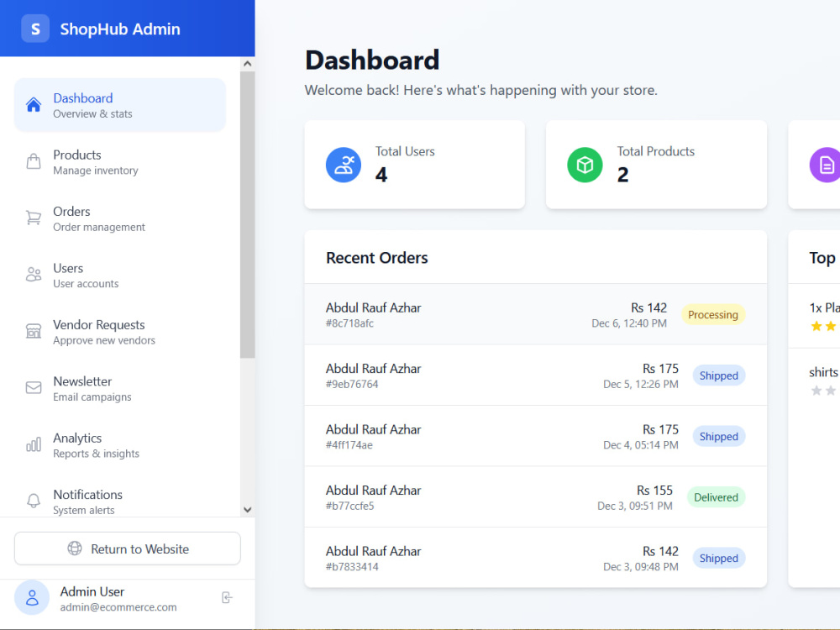Click the Newsletter envelope icon
The height and width of the screenshot is (630, 840).
34,387
